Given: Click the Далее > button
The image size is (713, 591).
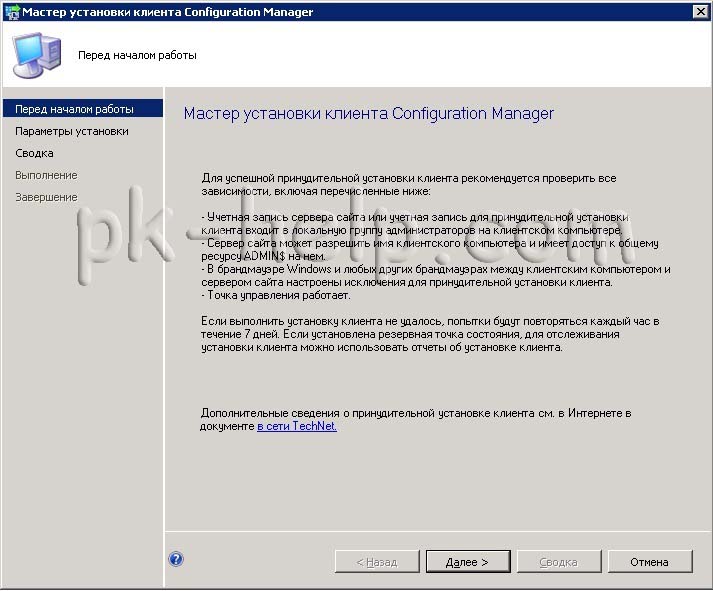Looking at the screenshot, I should coord(468,562).
